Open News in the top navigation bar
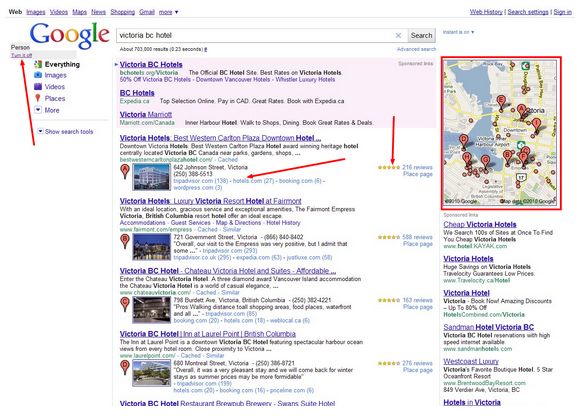 pos(98,12)
